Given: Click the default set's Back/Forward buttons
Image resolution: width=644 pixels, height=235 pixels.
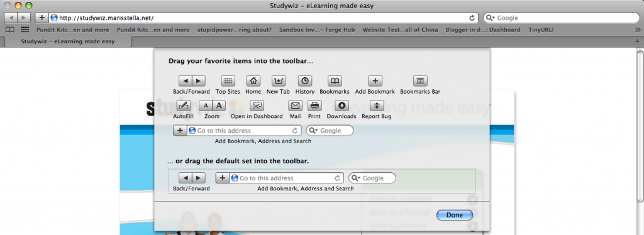Looking at the screenshot, I should pos(192,178).
